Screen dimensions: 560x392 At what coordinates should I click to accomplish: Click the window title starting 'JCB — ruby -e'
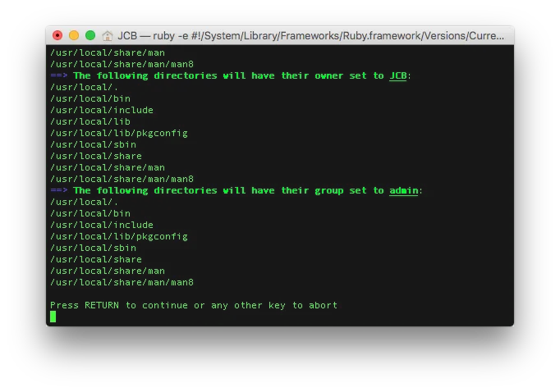(x=310, y=35)
